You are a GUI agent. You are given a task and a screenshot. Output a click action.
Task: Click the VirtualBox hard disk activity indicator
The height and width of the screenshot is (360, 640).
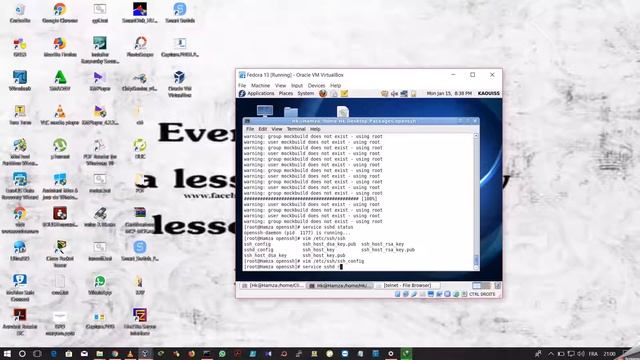(398, 294)
